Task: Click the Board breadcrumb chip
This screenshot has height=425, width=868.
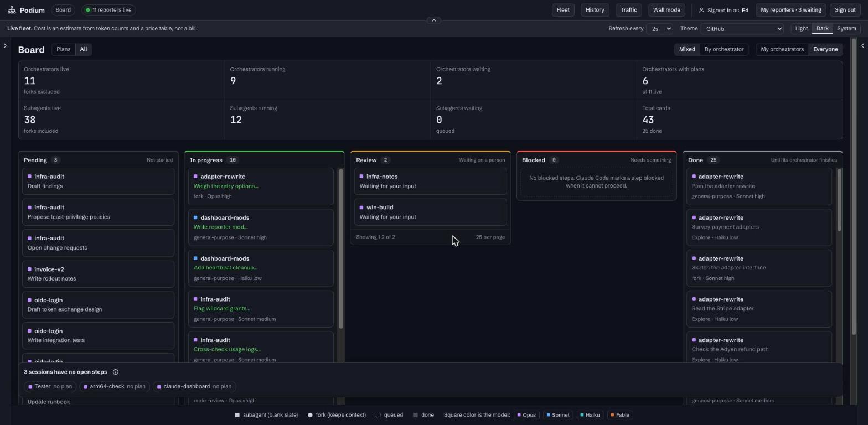Action: pyautogui.click(x=63, y=10)
